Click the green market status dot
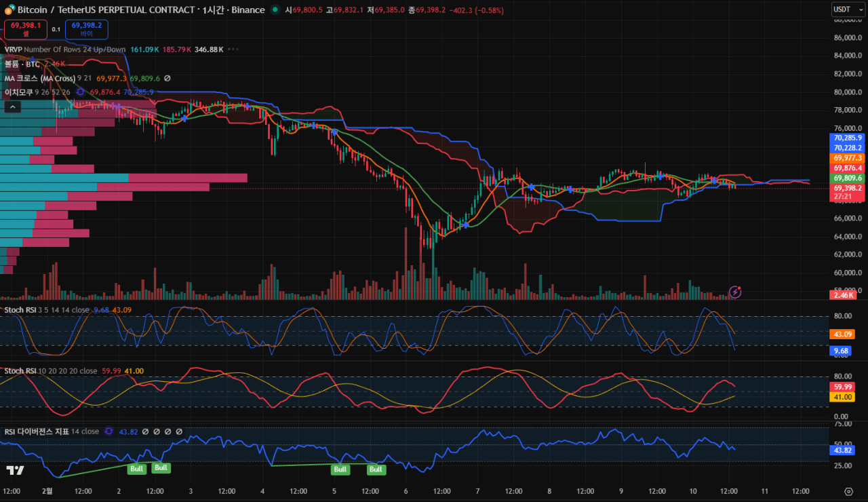 tap(274, 10)
